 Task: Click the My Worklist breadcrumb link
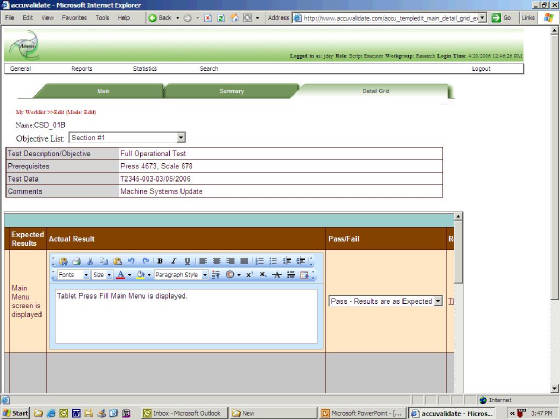(31, 112)
